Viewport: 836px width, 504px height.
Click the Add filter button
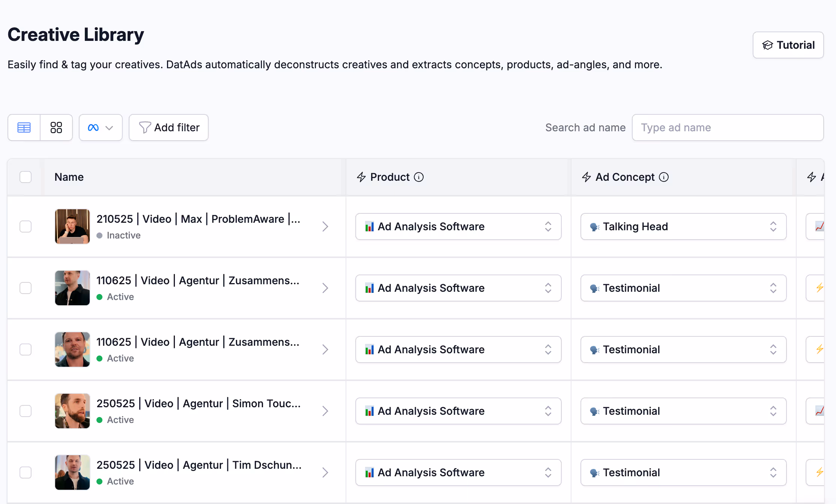(x=168, y=127)
